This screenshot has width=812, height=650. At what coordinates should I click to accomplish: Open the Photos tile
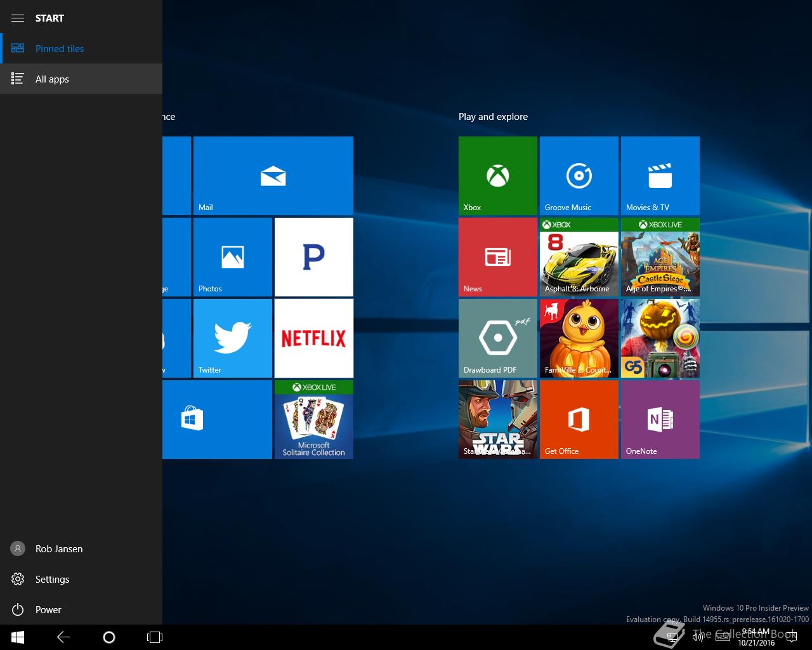click(x=233, y=257)
